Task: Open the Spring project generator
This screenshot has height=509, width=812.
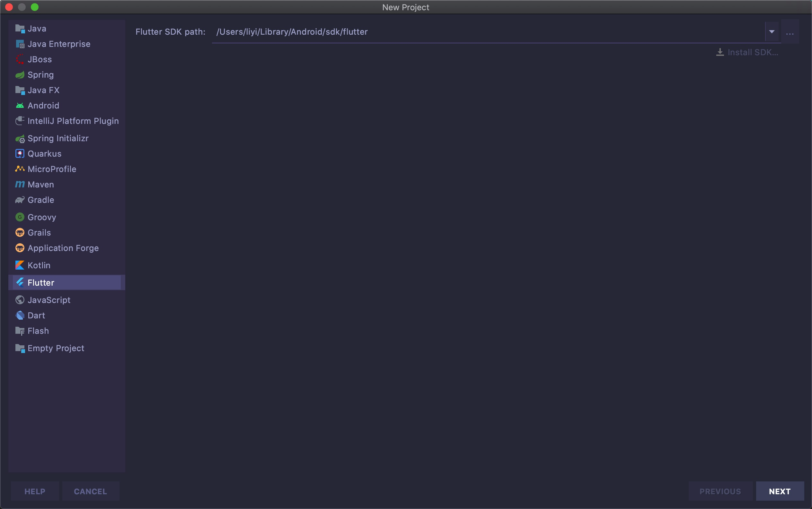Action: [40, 75]
